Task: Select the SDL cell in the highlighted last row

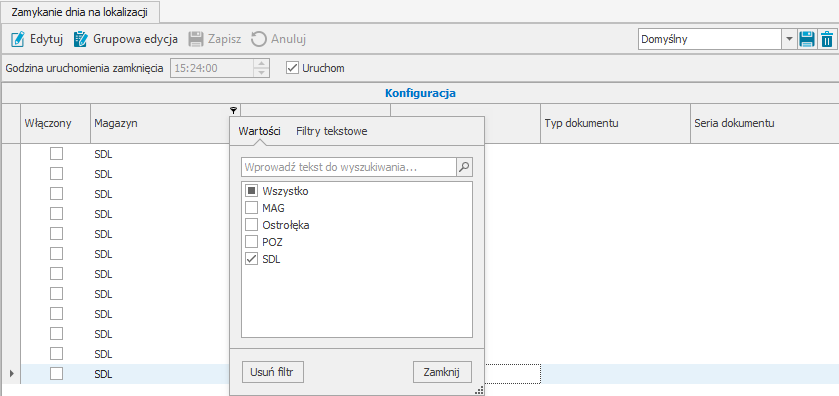Action: coord(161,374)
